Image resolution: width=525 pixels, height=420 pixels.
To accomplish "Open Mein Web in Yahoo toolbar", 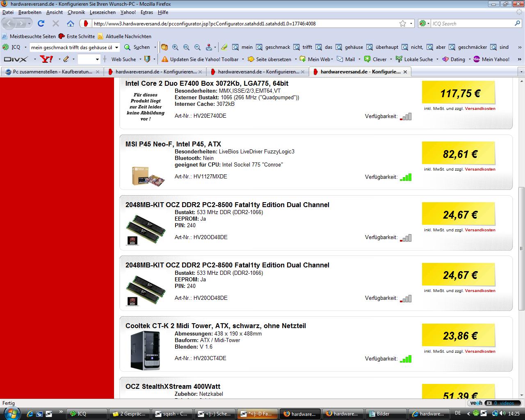I will click(x=315, y=59).
